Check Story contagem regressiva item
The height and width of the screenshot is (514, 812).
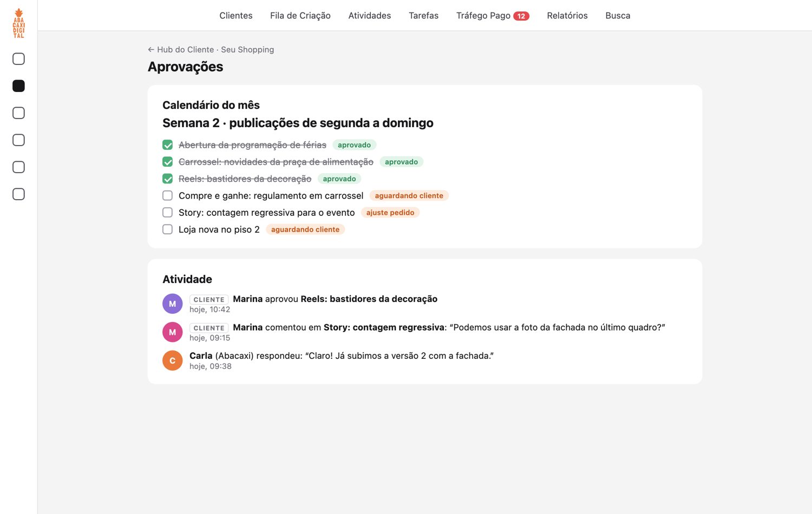(168, 213)
